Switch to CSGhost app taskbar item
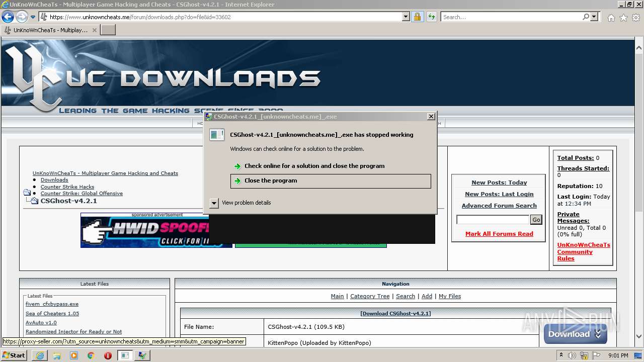Screen dimensions: 644x362 tap(142, 355)
